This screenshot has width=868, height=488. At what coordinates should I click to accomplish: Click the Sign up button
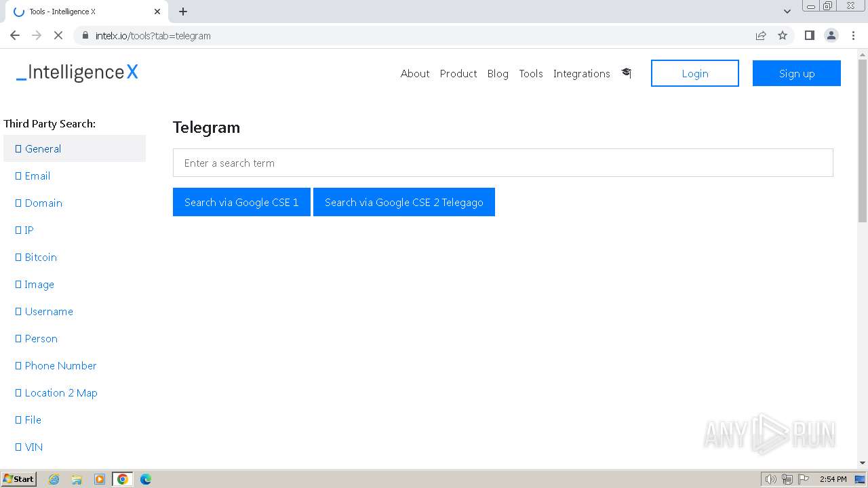point(797,73)
